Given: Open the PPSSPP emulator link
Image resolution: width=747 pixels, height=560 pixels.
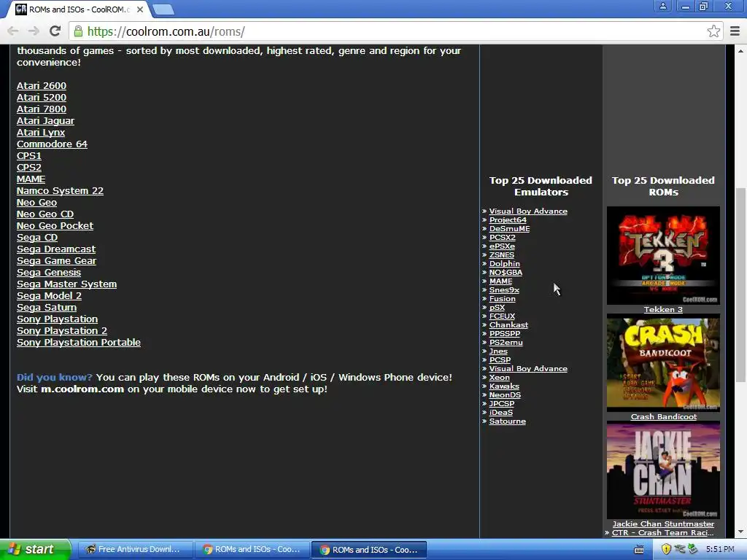Looking at the screenshot, I should (505, 333).
